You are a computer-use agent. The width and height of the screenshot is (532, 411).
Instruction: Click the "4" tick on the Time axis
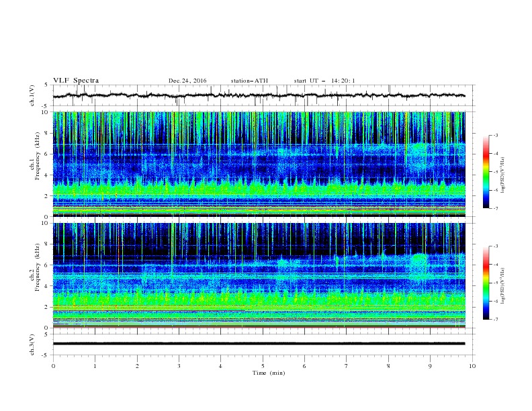[220, 366]
